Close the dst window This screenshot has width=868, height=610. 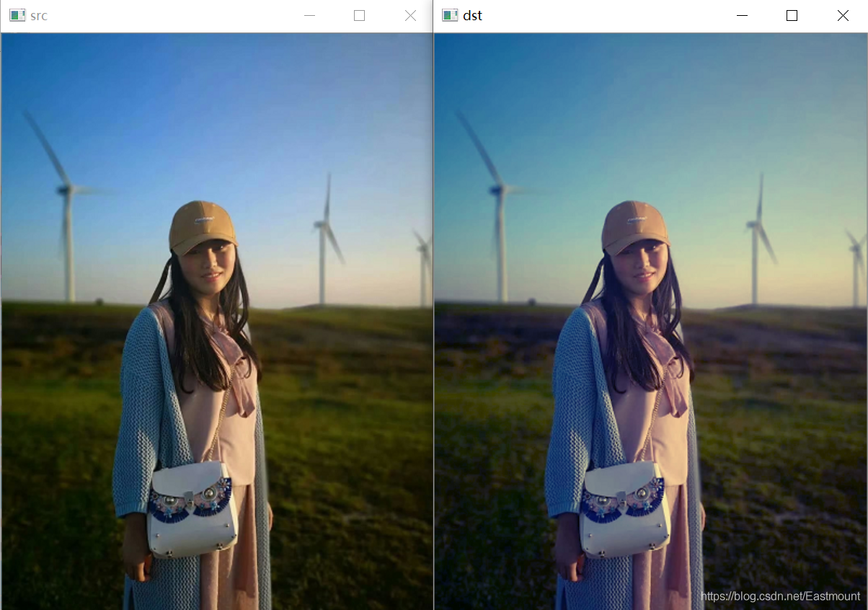(x=843, y=16)
